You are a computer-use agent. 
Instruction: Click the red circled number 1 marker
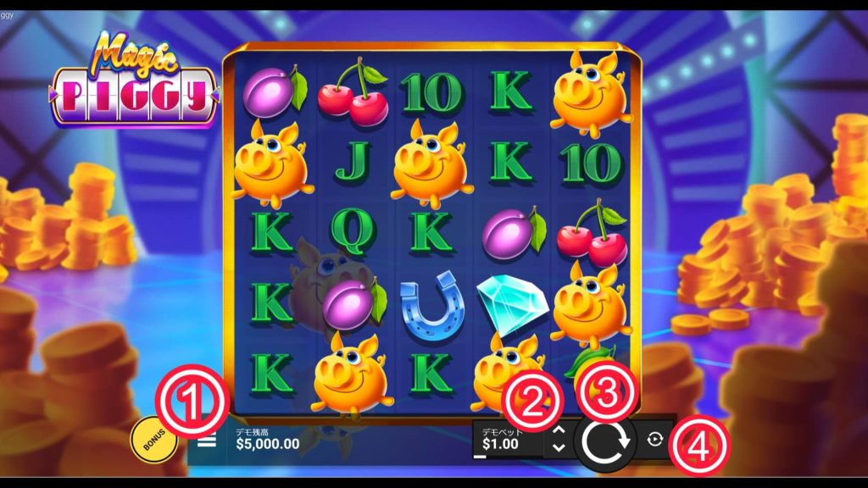[x=192, y=401]
